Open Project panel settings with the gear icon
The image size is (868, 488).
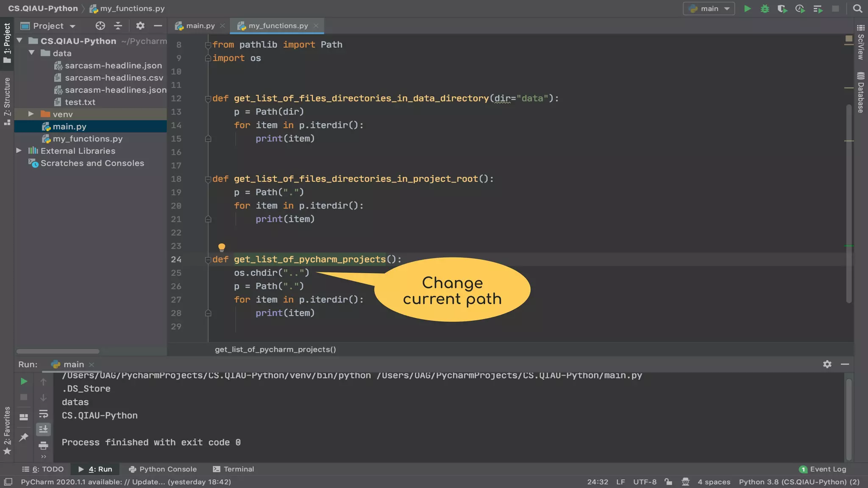click(140, 26)
